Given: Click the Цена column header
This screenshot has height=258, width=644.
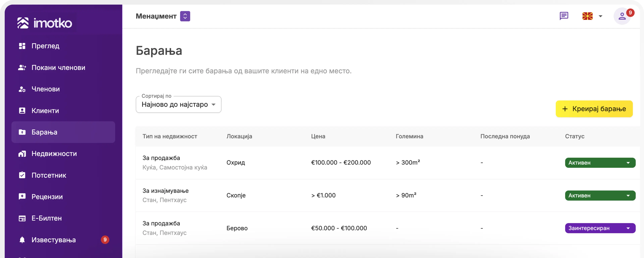Looking at the screenshot, I should tap(318, 137).
